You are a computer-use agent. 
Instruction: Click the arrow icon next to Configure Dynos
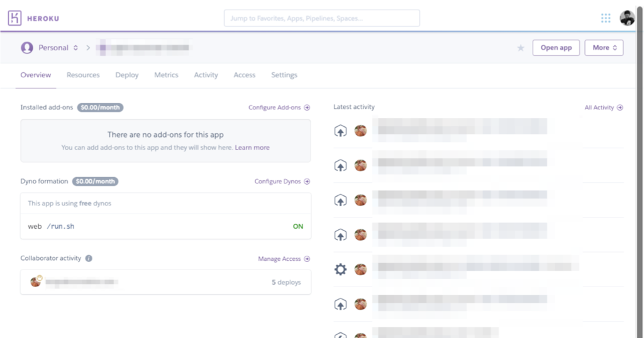pyautogui.click(x=307, y=182)
